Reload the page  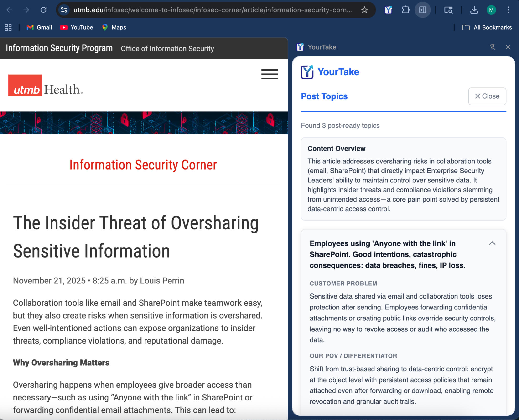pos(43,10)
